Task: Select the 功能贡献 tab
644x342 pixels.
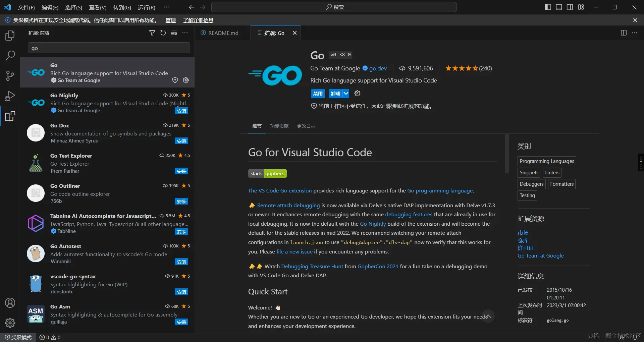Action: tap(279, 126)
